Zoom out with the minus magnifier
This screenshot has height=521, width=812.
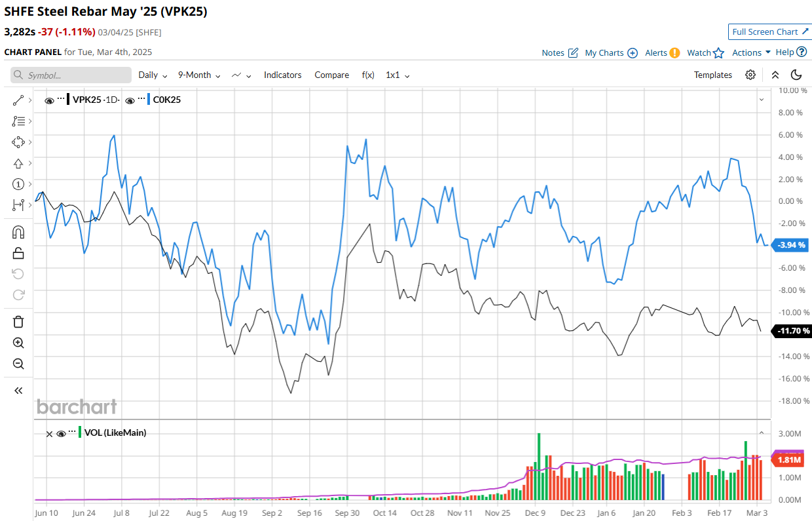[x=18, y=364]
